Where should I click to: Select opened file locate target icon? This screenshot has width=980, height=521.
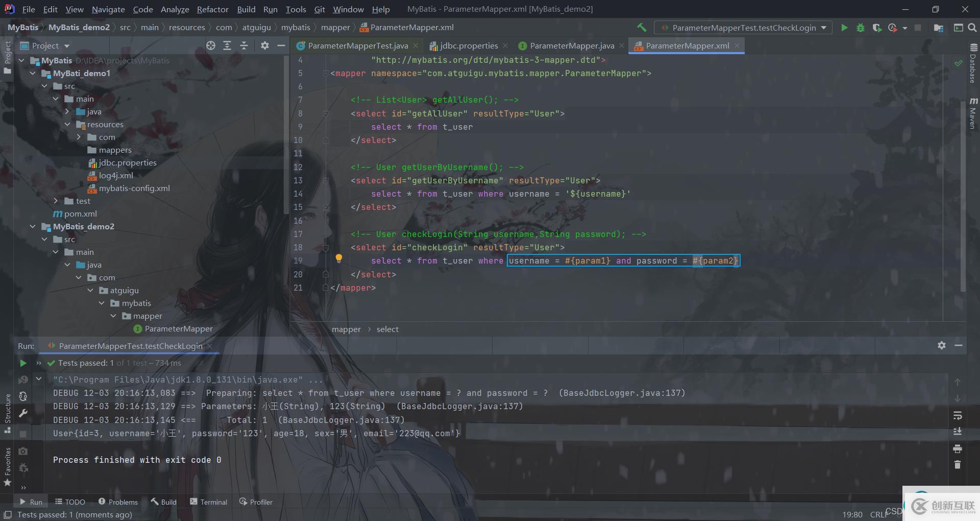click(211, 45)
